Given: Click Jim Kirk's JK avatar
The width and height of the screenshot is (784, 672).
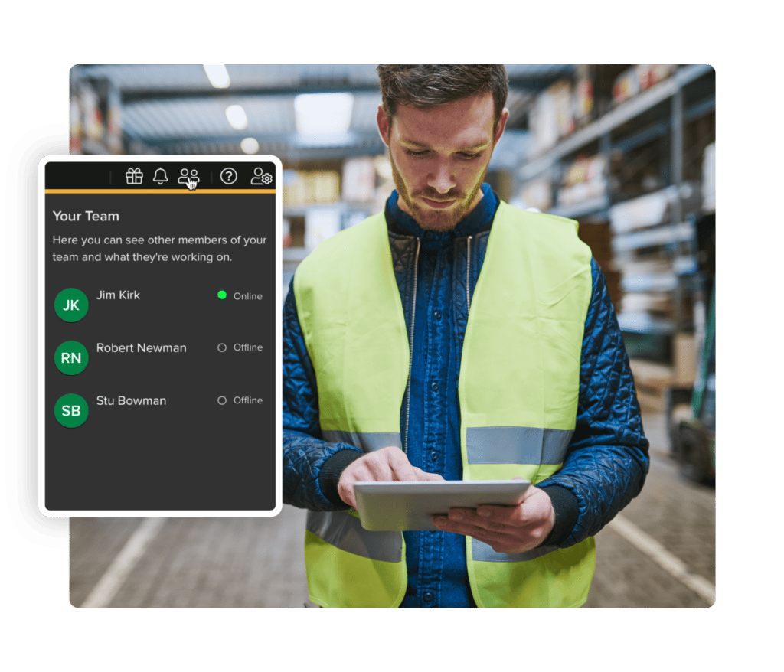Looking at the screenshot, I should click(70, 305).
